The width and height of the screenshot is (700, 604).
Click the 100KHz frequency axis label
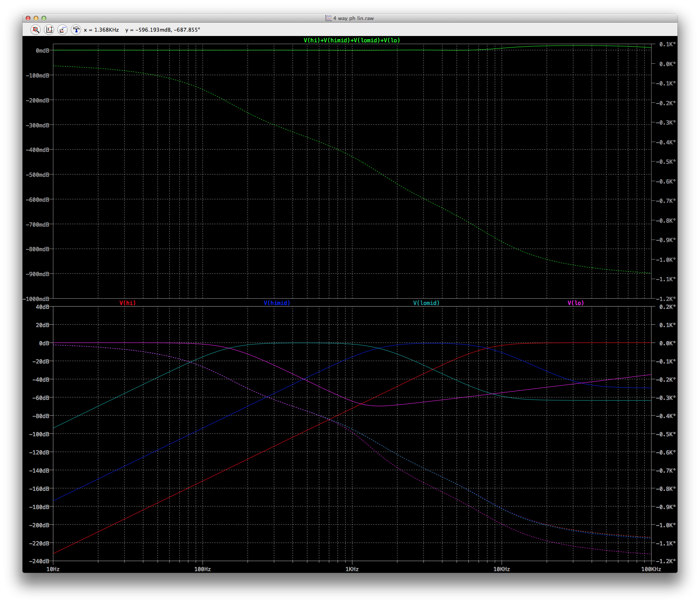(x=651, y=569)
